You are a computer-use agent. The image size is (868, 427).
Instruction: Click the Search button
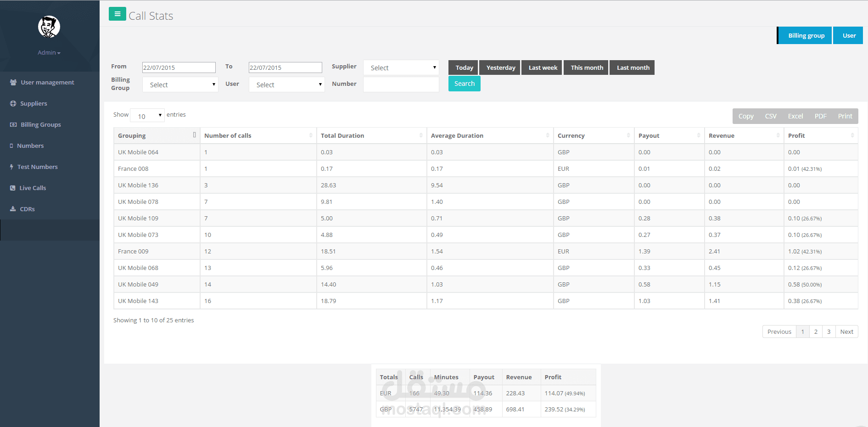(465, 84)
